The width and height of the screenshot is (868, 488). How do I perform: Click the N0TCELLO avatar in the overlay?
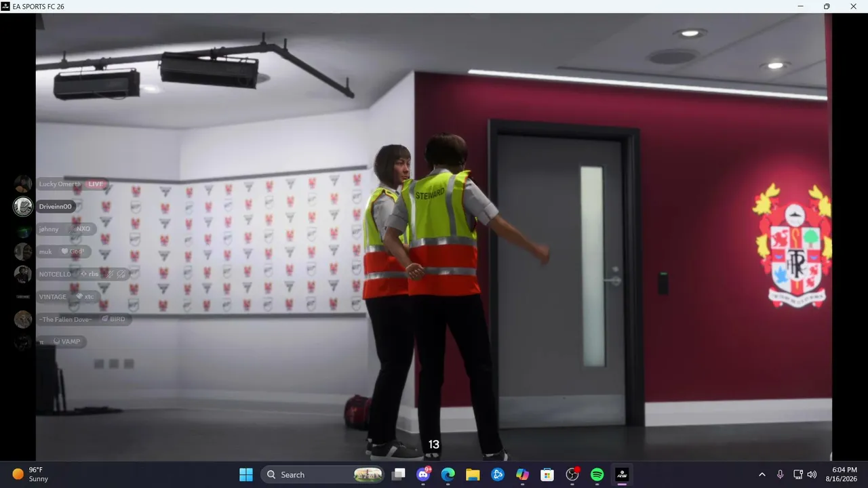[23, 274]
